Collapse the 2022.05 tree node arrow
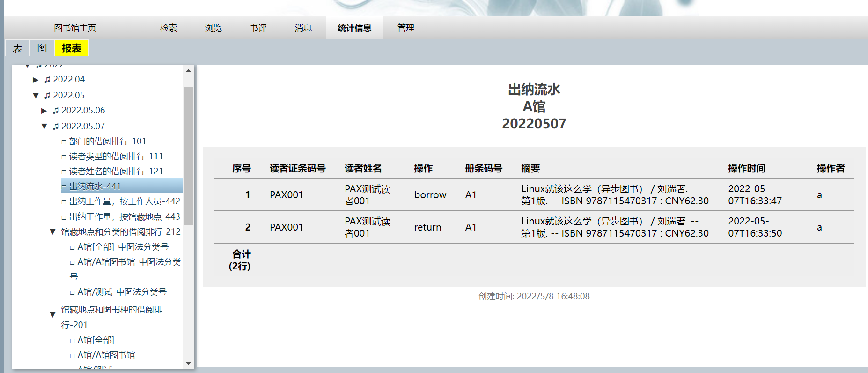Viewport: 868px width, 373px height. pyautogui.click(x=36, y=96)
